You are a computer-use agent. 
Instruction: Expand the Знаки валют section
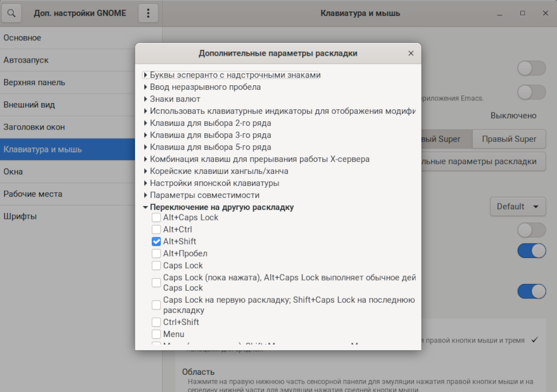pos(146,99)
